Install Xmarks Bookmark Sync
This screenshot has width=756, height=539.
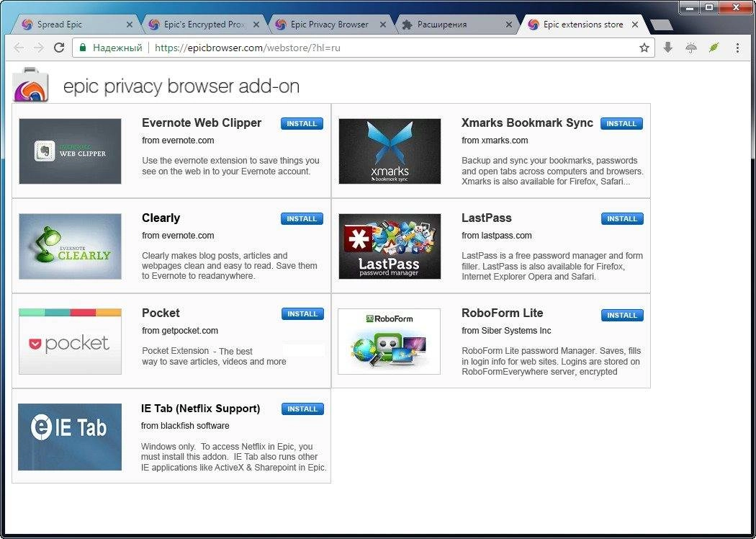pyautogui.click(x=621, y=123)
